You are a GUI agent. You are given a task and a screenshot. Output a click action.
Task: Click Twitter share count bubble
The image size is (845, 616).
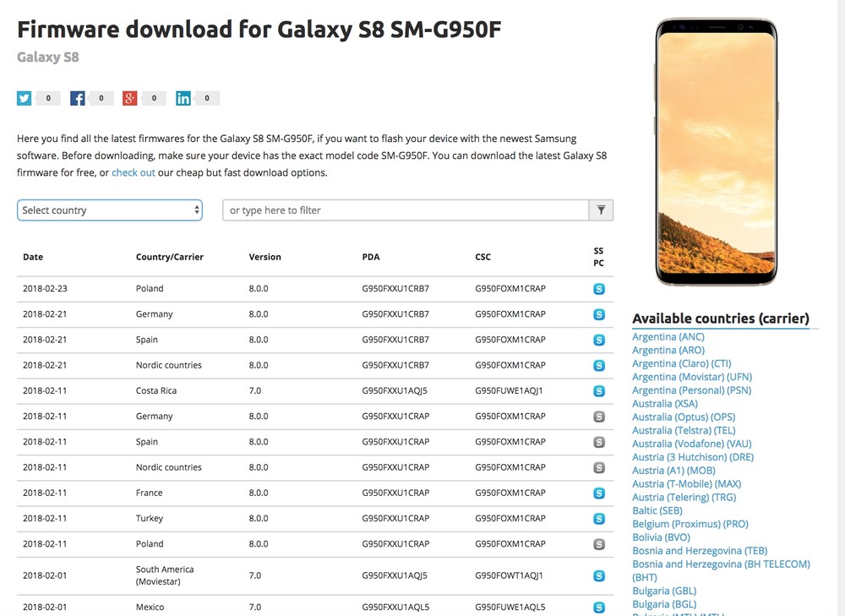click(47, 98)
